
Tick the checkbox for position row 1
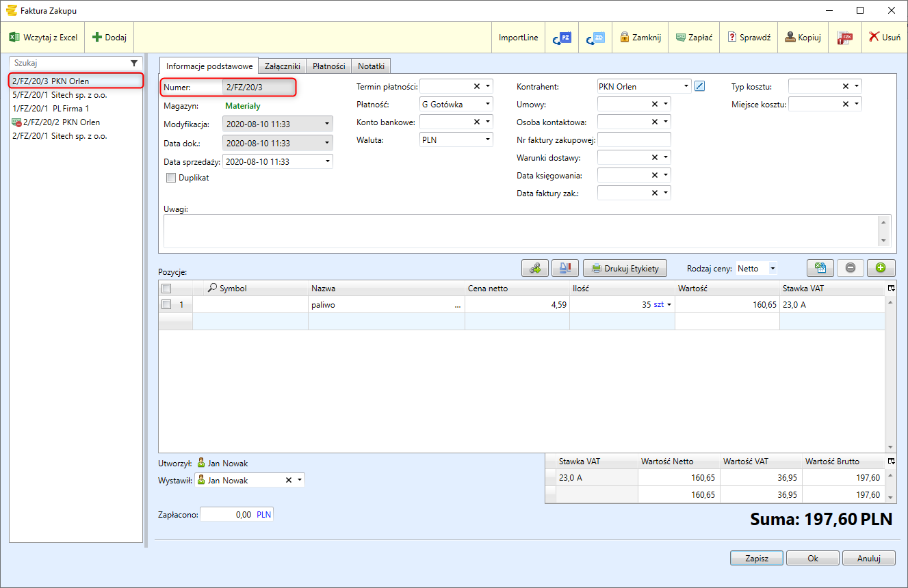click(x=166, y=305)
